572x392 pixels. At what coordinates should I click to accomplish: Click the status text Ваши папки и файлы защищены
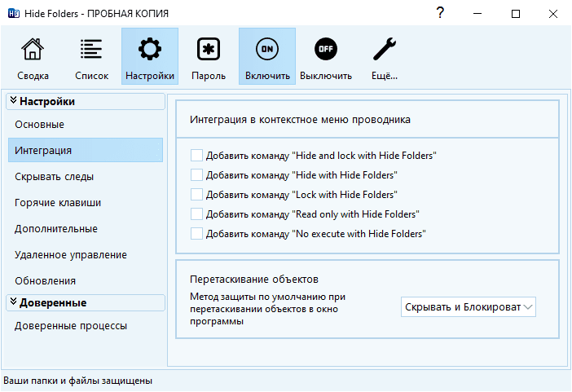pyautogui.click(x=77, y=381)
